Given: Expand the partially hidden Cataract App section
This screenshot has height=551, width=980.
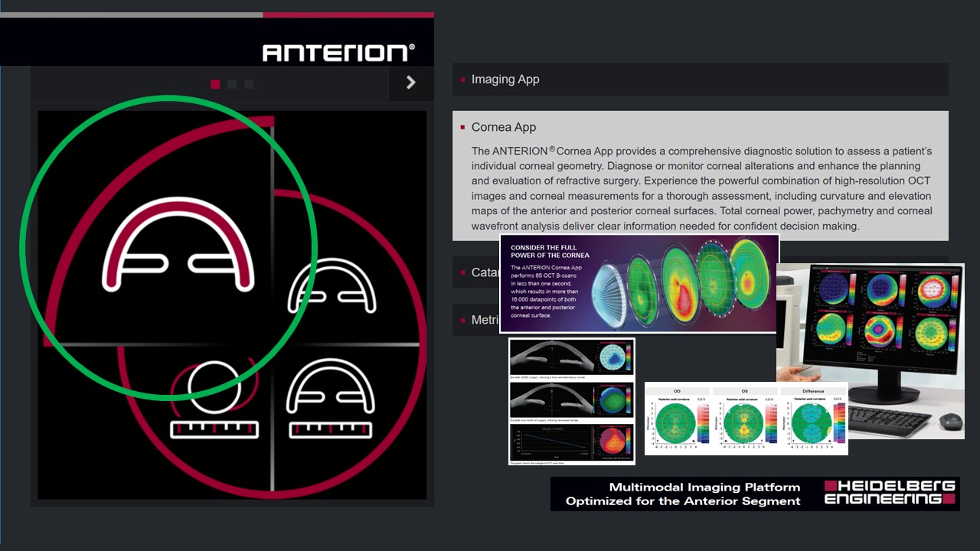Looking at the screenshot, I should point(475,272).
